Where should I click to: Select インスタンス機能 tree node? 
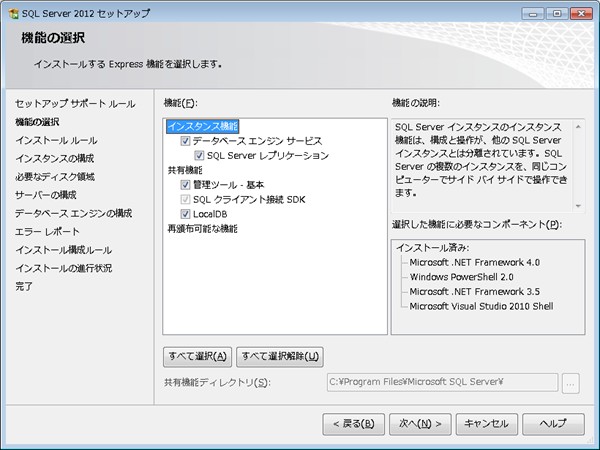(x=203, y=126)
